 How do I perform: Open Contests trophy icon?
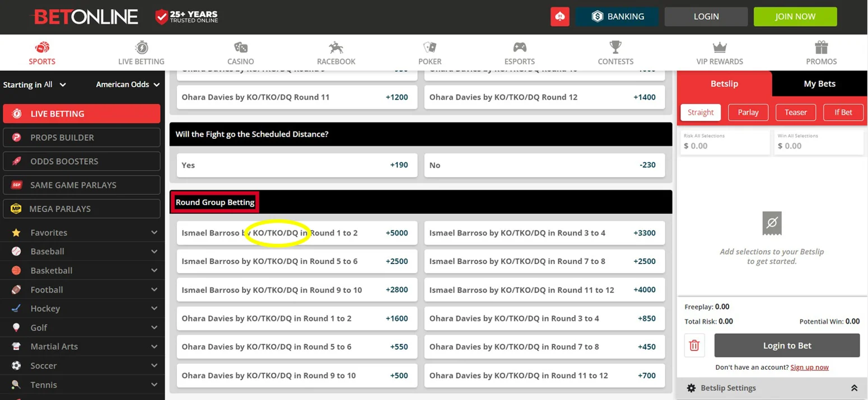point(615,48)
